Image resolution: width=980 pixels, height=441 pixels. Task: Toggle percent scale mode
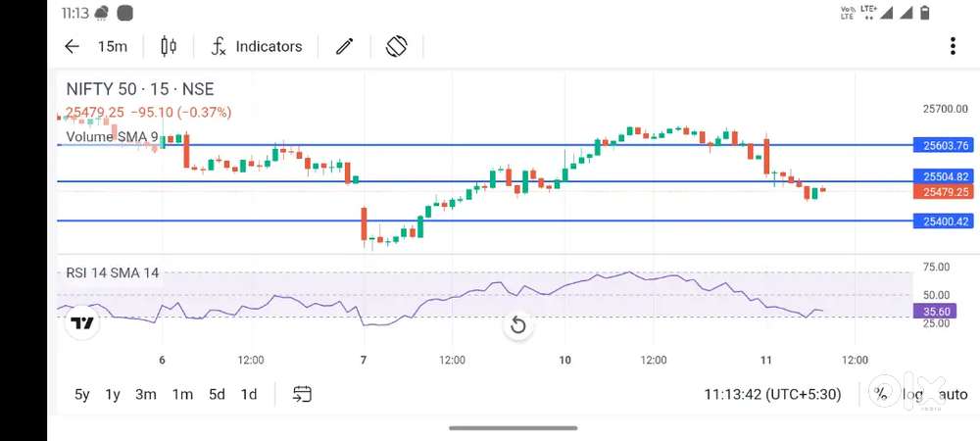click(x=881, y=394)
